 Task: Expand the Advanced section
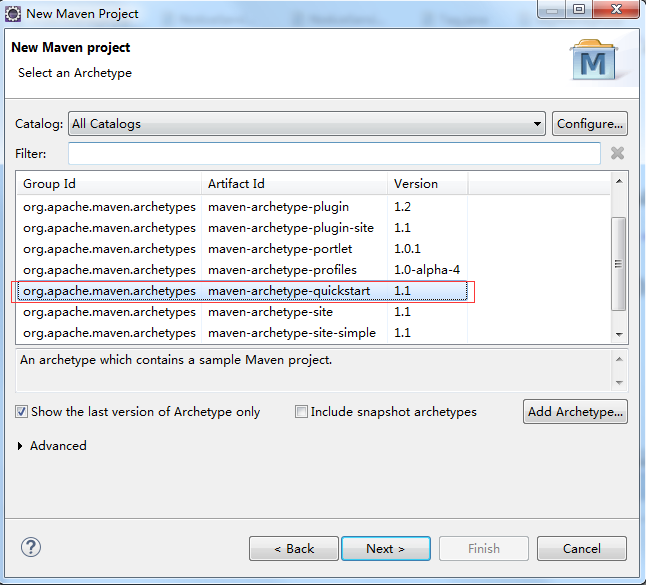click(x=20, y=446)
